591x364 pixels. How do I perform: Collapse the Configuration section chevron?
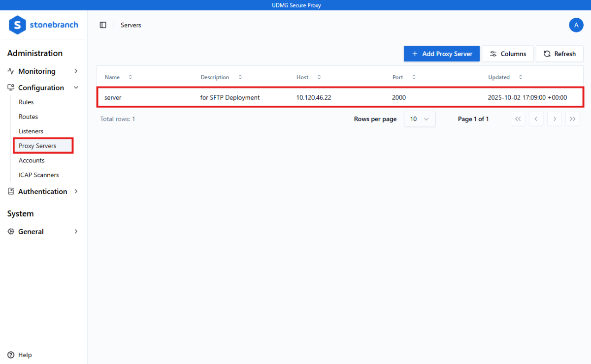[76, 87]
